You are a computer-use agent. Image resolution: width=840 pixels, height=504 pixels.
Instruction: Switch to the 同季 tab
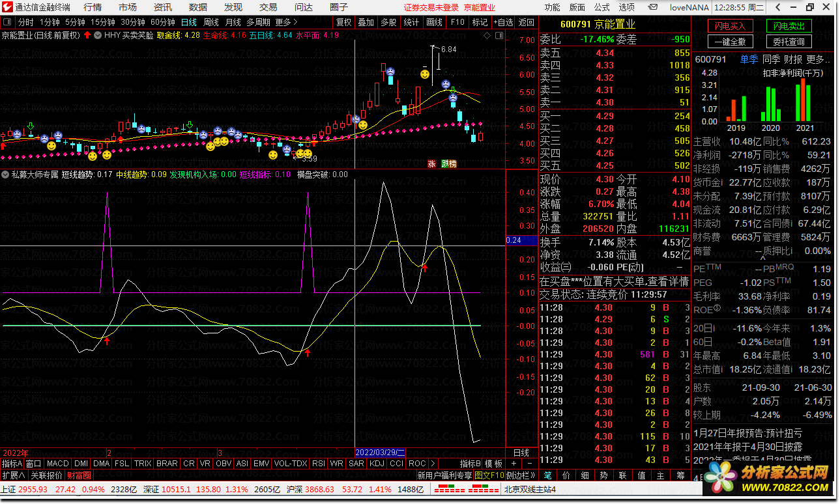click(x=772, y=59)
